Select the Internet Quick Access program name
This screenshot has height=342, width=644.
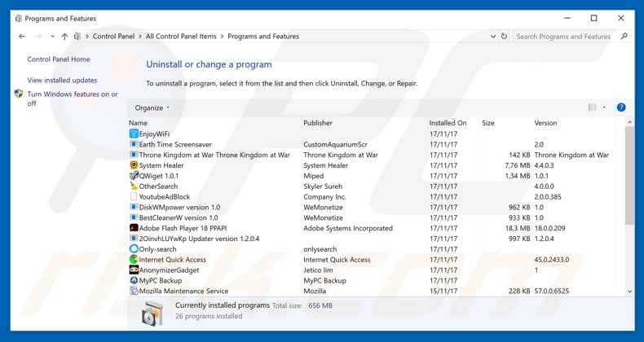coord(173,259)
